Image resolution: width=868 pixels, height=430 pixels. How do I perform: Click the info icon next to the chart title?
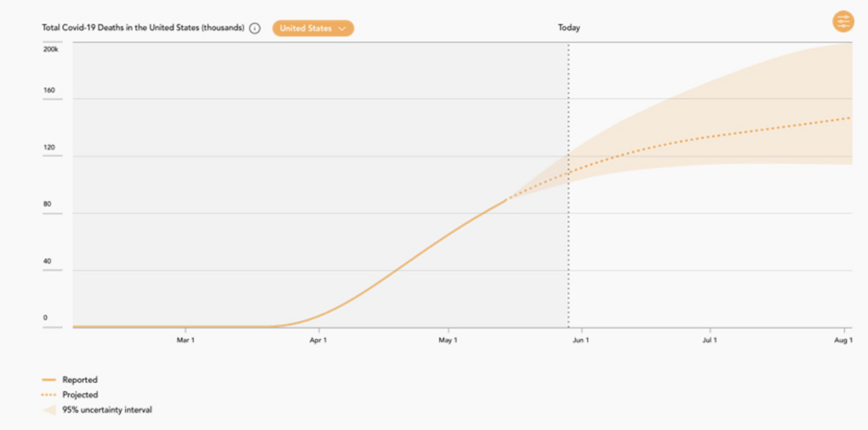(256, 28)
